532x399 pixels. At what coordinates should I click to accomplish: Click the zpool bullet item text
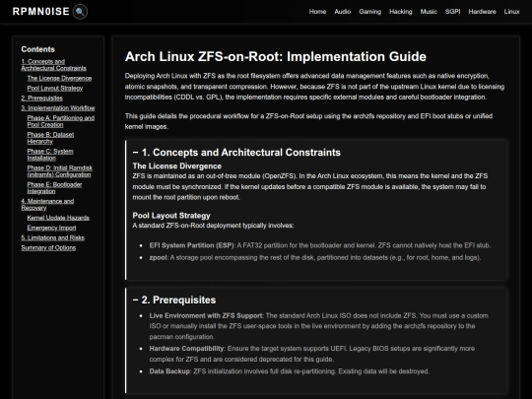315,257
